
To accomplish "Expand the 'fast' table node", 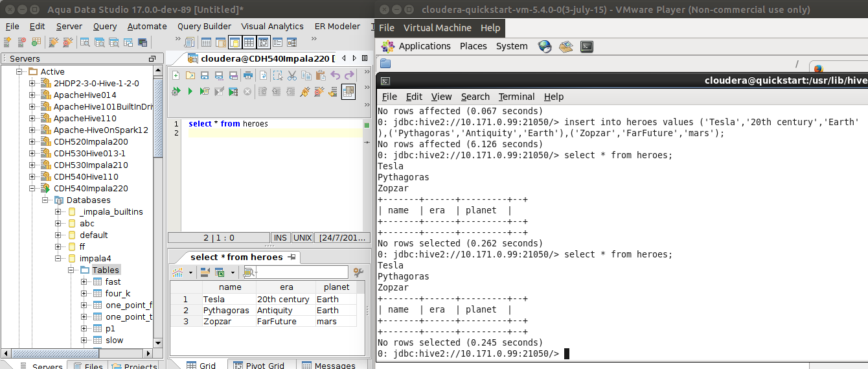I will coord(84,282).
